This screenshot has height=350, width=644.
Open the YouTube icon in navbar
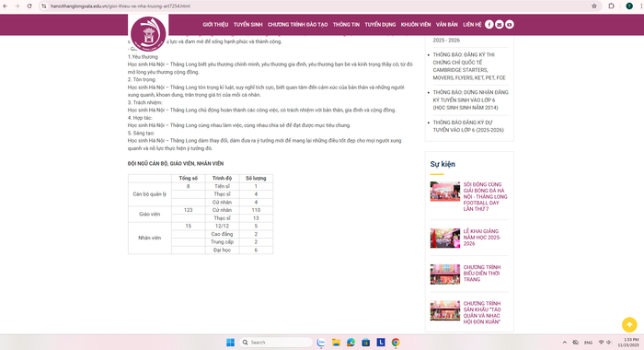tap(510, 25)
